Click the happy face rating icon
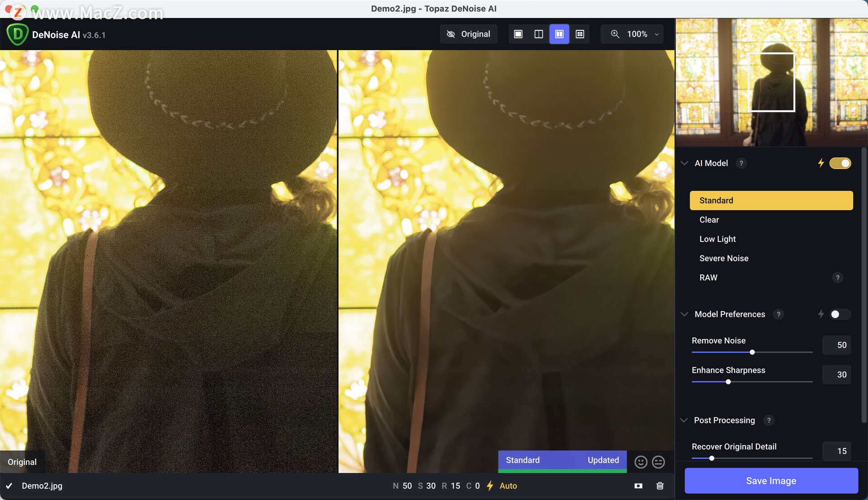The height and width of the screenshot is (500, 868). point(641,461)
